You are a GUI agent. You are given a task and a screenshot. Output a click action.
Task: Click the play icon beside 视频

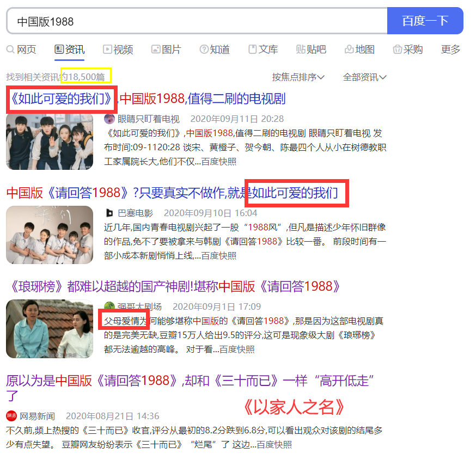[x=107, y=49]
